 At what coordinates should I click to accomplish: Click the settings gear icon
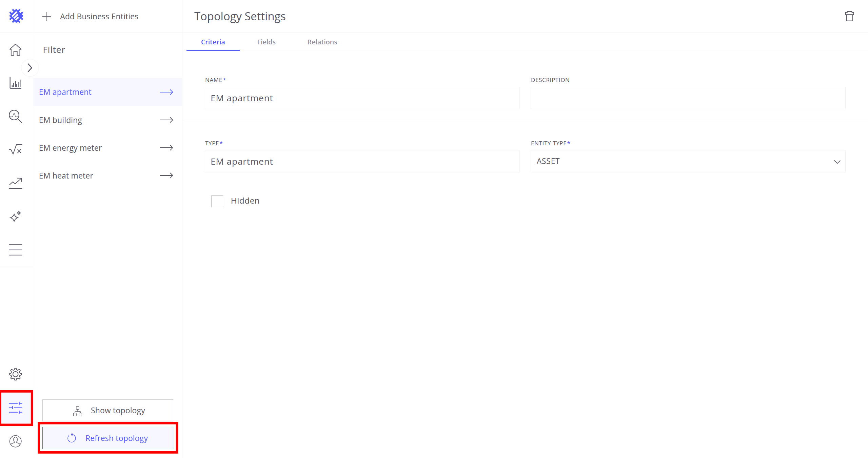click(x=15, y=374)
